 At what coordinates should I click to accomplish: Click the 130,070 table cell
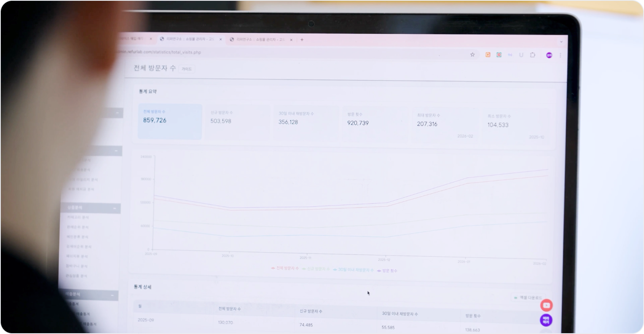(225, 322)
